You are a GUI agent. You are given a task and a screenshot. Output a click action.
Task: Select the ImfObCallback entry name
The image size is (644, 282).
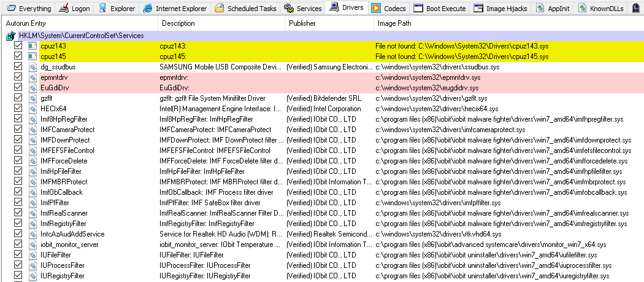click(x=61, y=192)
